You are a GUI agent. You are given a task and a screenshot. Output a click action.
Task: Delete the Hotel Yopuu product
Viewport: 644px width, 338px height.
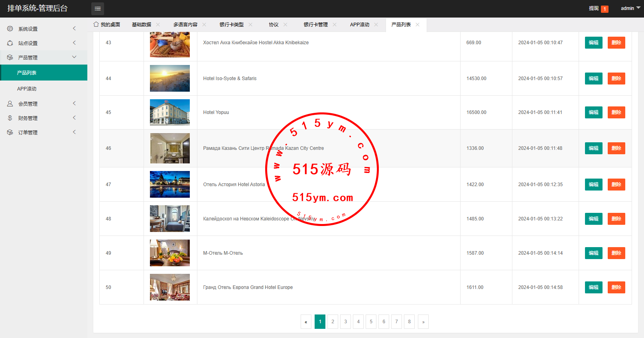click(616, 112)
